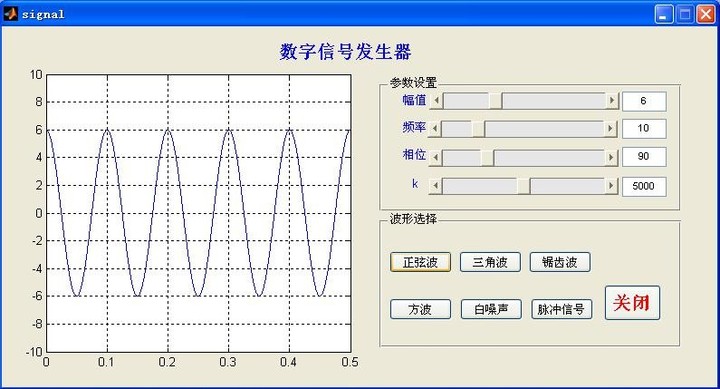720x389 pixels.
Task: Click the 频率 label text
Action: click(414, 127)
